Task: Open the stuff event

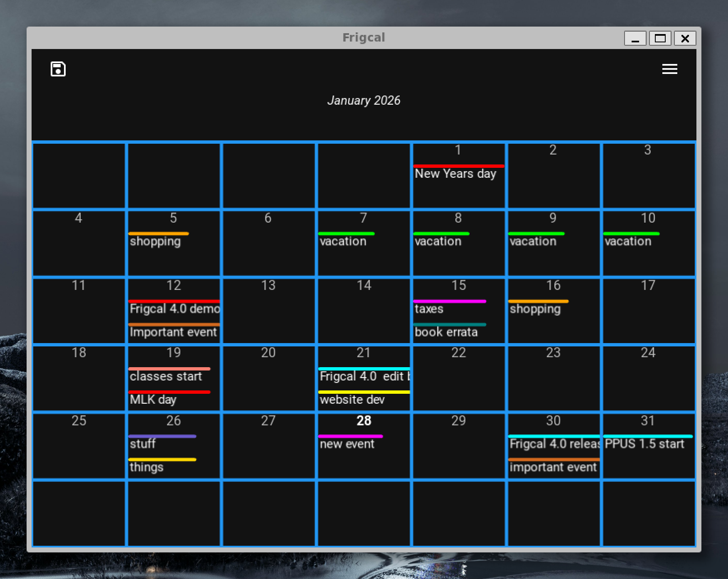Action: tap(162, 444)
